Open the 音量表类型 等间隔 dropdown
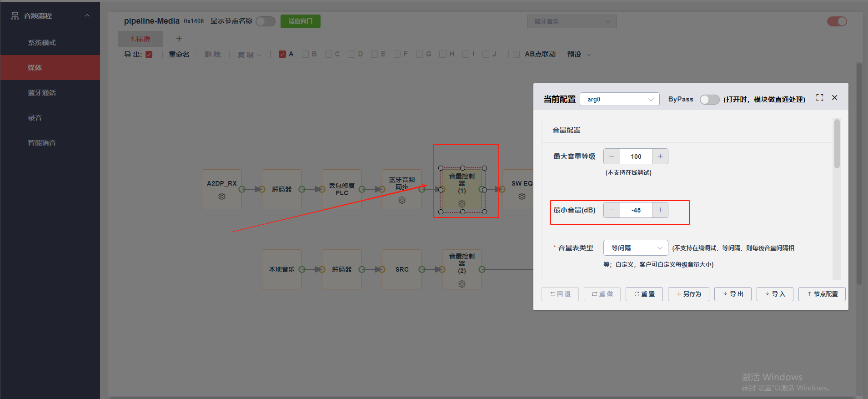The width and height of the screenshot is (868, 399). click(636, 248)
